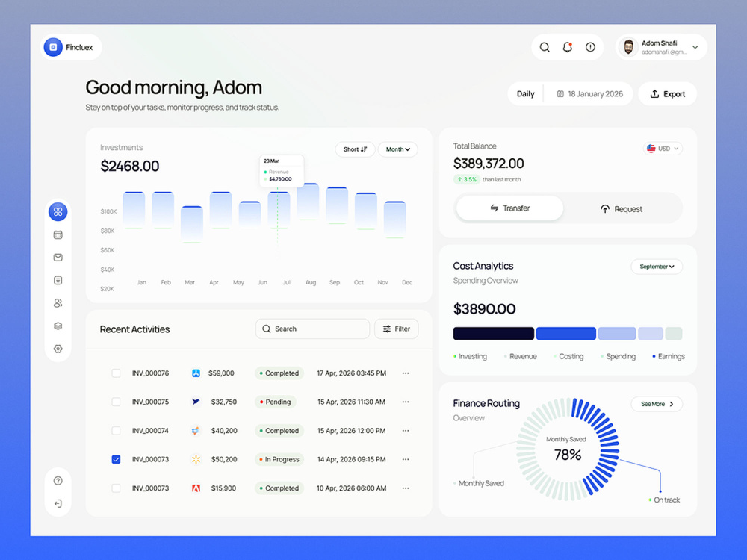747x560 pixels.
Task: Open dashboard grid icon in sidebar
Action: pos(58,211)
